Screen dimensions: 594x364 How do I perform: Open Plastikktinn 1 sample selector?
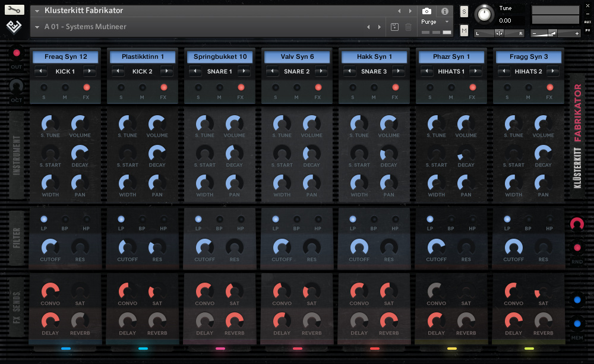pos(143,57)
